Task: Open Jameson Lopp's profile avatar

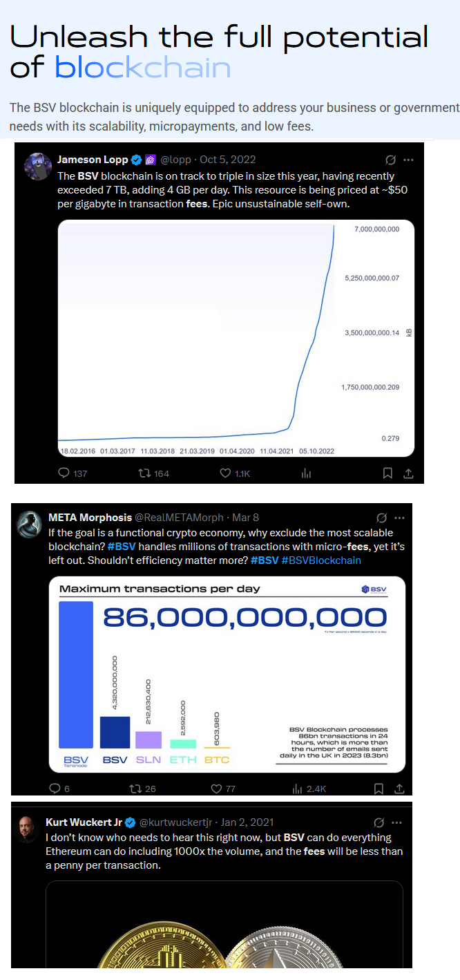Action: (x=37, y=166)
